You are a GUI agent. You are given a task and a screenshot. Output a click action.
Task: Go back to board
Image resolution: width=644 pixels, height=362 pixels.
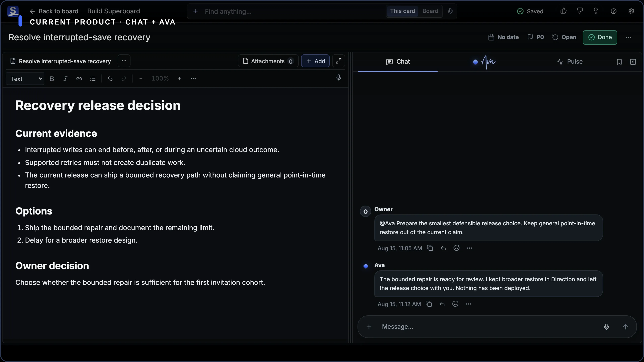pyautogui.click(x=54, y=11)
